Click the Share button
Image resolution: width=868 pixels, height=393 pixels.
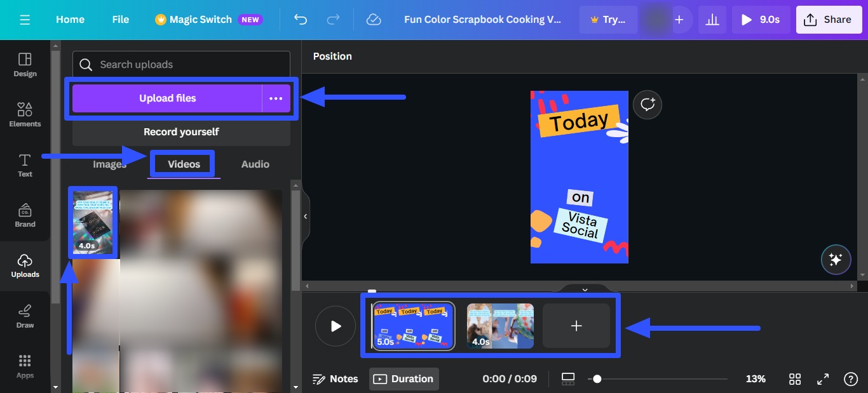click(x=827, y=20)
